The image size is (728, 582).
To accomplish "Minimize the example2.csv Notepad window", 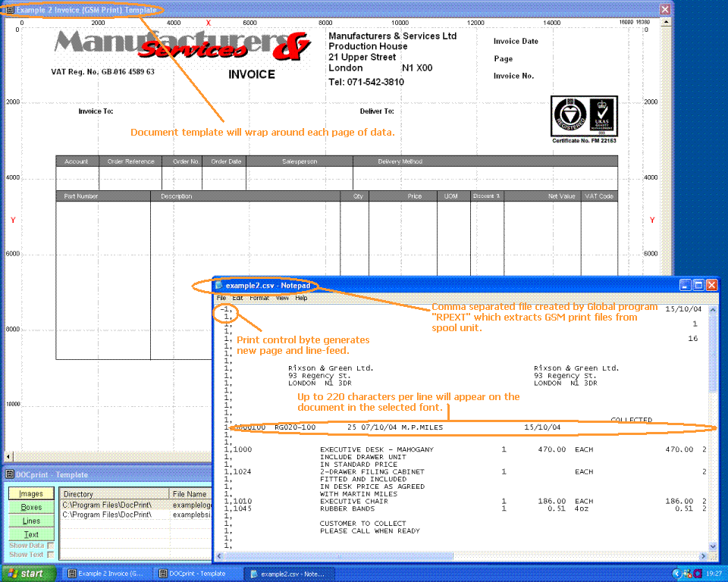I will [x=686, y=285].
